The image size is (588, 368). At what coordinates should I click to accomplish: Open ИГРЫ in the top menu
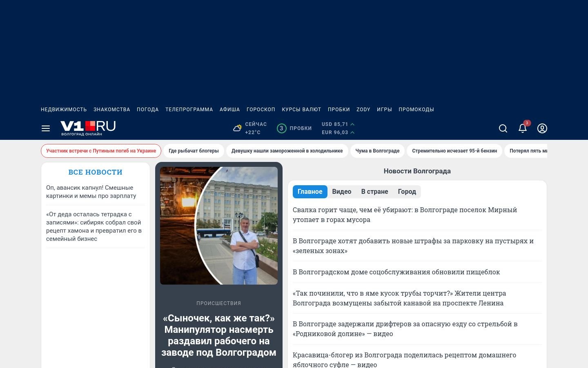point(384,110)
